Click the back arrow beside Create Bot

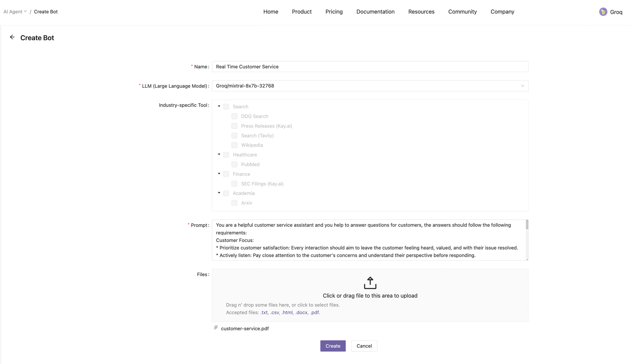[12, 37]
